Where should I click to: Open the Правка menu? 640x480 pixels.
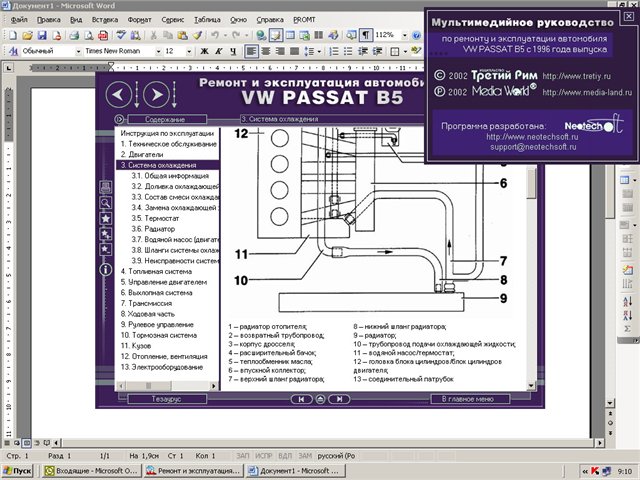pos(49,20)
